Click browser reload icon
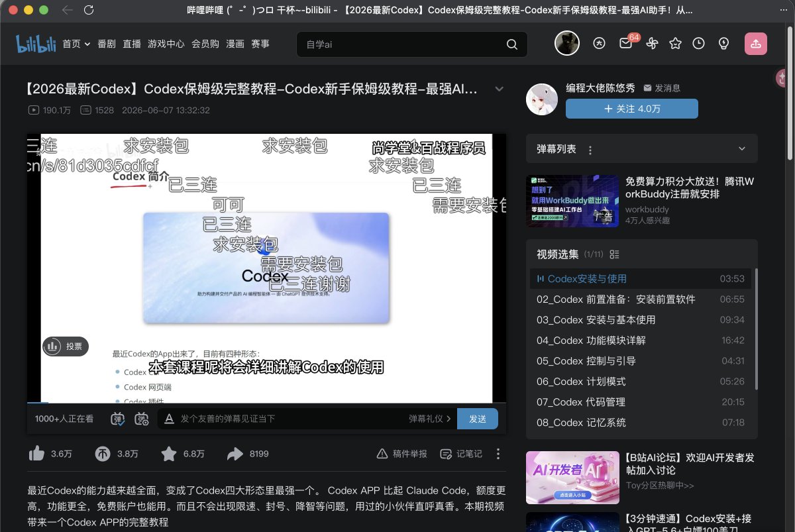The height and width of the screenshot is (532, 795). click(89, 10)
